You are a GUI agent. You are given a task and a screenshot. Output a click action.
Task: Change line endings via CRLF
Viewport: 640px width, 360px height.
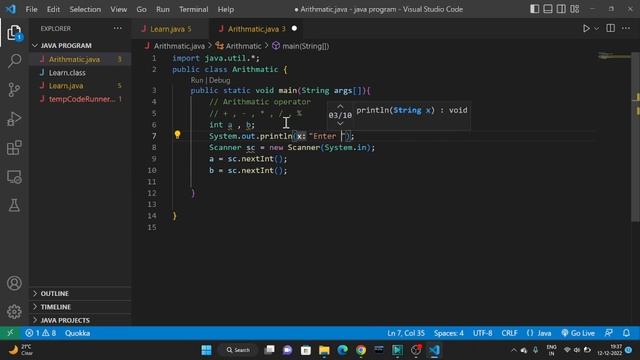click(509, 333)
